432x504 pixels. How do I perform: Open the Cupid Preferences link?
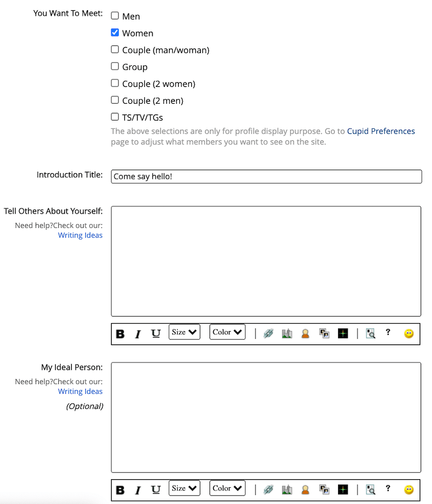tap(381, 131)
